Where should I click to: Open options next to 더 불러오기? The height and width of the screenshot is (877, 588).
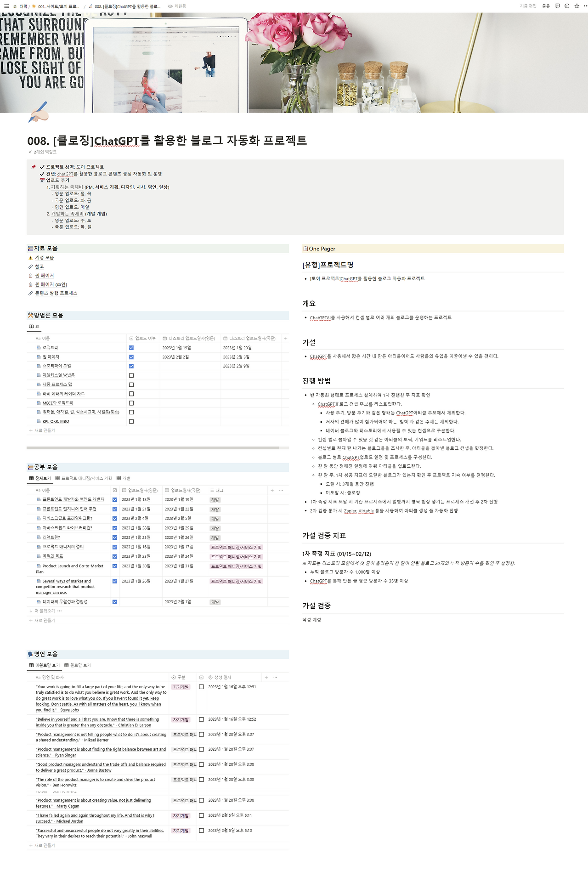pos(60,611)
